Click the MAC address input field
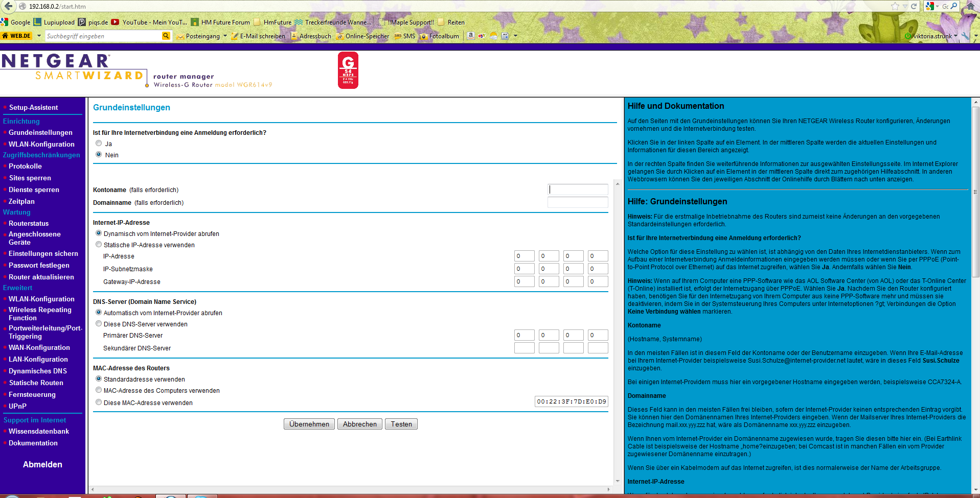The width and height of the screenshot is (980, 498). (572, 401)
